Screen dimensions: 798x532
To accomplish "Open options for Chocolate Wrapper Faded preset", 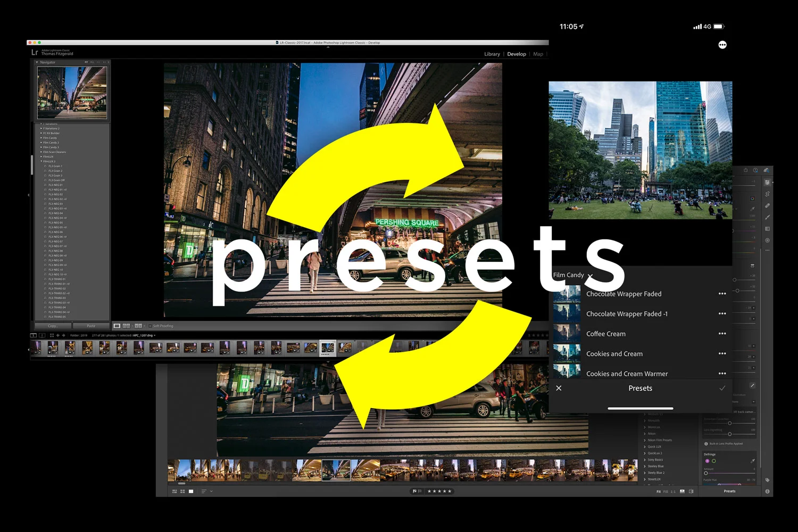I will point(722,294).
